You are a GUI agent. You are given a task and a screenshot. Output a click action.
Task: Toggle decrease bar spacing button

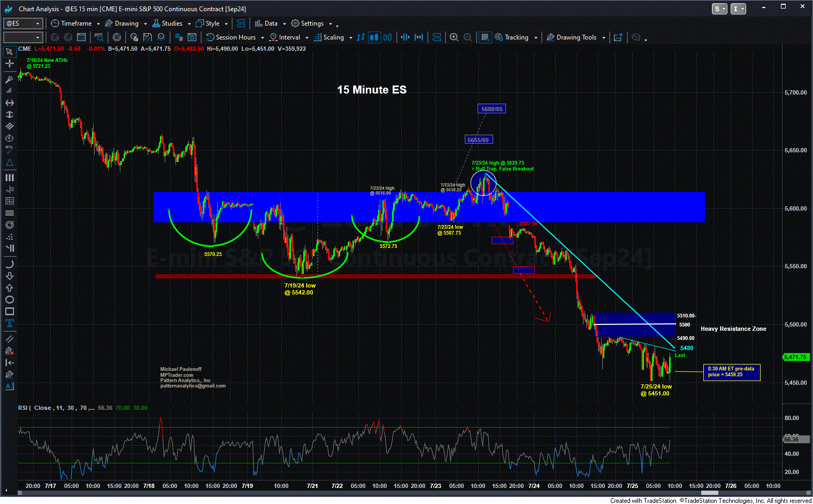[405, 37]
